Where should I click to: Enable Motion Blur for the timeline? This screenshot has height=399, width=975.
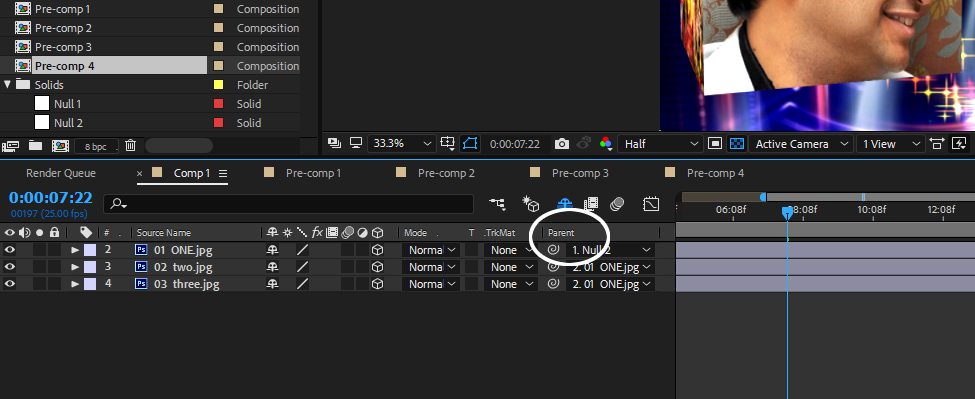point(617,203)
